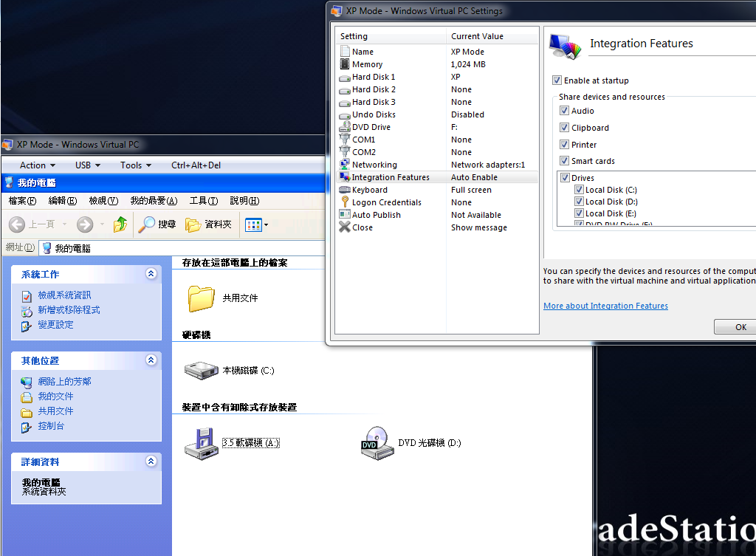Toggle the Clipboard sharing checkbox
This screenshot has width=756, height=556.
564,127
